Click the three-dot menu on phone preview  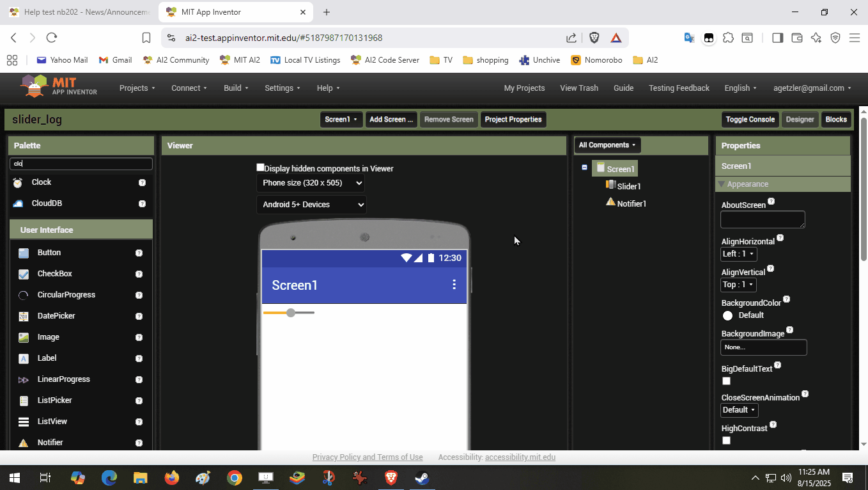[x=454, y=285]
